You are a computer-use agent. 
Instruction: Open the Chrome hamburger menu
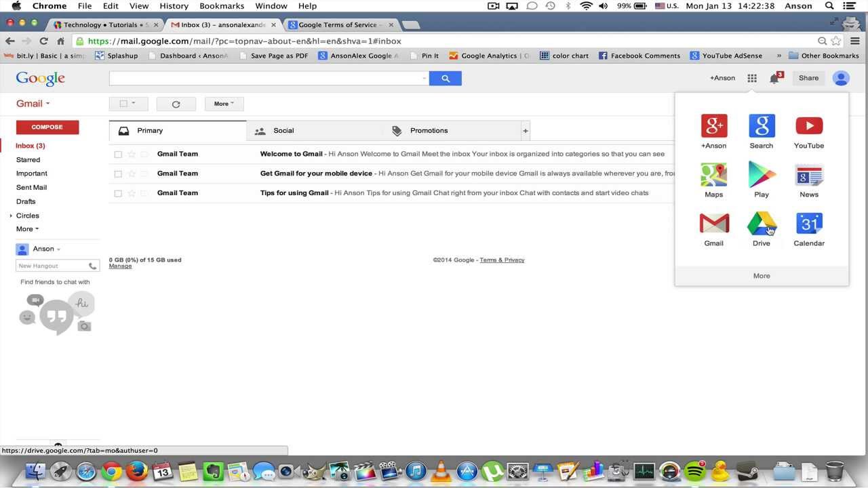[x=855, y=41]
